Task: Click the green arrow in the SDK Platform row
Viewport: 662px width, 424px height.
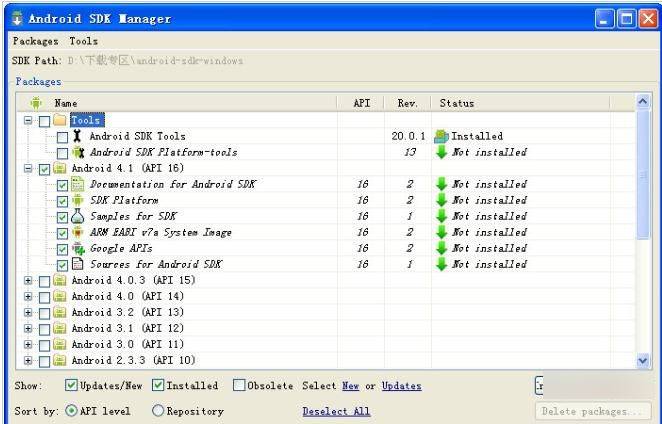Action: coord(441,200)
